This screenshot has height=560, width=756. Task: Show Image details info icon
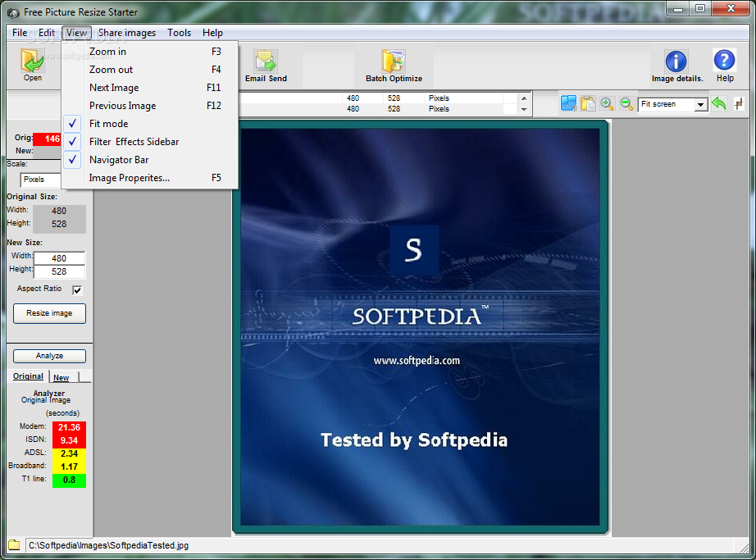click(x=676, y=61)
